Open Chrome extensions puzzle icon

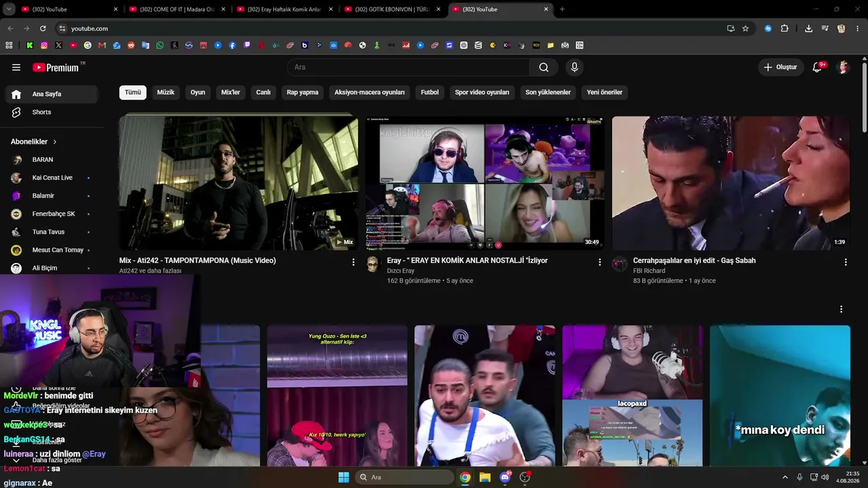pyautogui.click(x=785, y=28)
